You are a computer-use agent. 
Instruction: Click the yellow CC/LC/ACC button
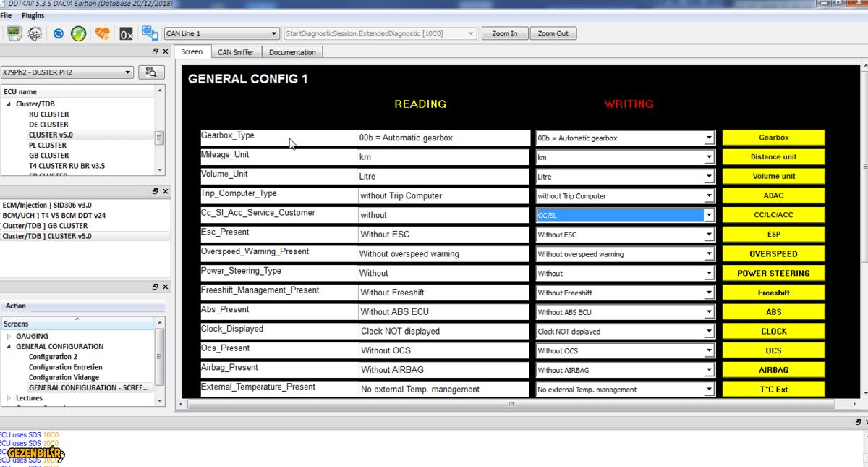773,215
